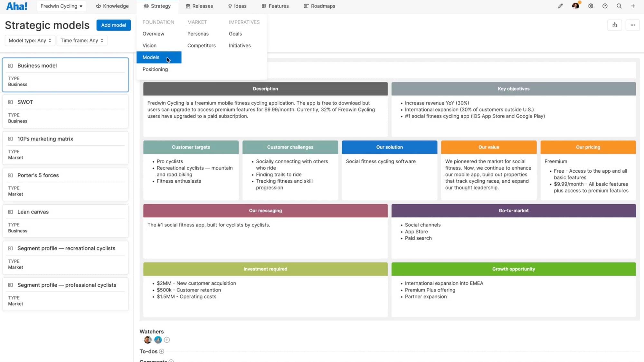This screenshot has height=362, width=644.
Task: Click the 'Pro cyclists' bullet
Action: click(x=170, y=162)
